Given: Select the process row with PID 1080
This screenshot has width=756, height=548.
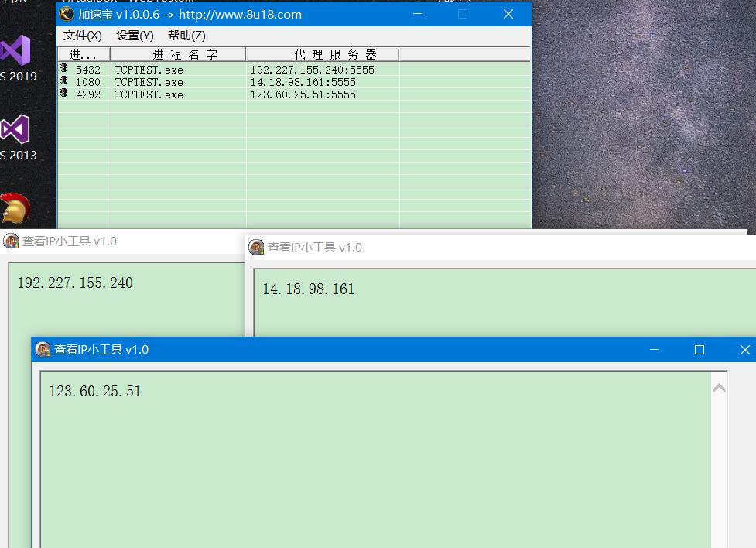Looking at the screenshot, I should point(294,83).
